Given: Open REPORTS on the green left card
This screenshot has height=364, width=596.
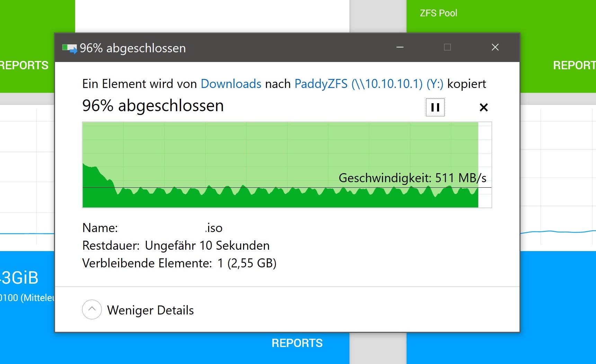Looking at the screenshot, I should click(24, 65).
